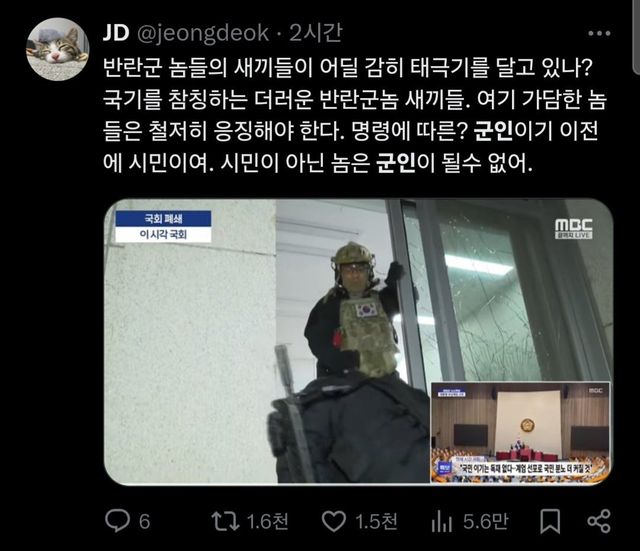Bookmark this tweet
The image size is (640, 551).
point(550,521)
